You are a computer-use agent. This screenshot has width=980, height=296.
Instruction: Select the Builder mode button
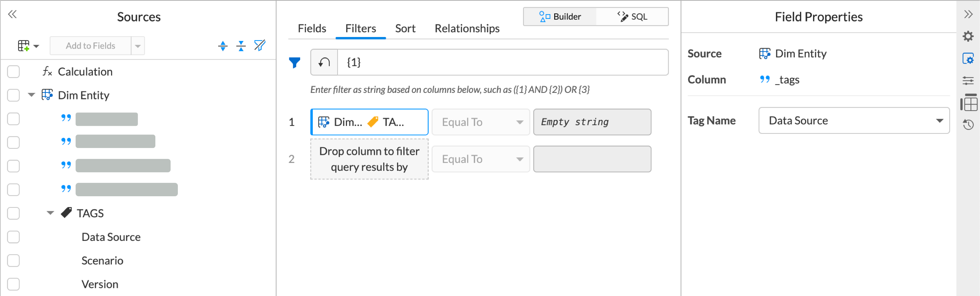(x=560, y=17)
